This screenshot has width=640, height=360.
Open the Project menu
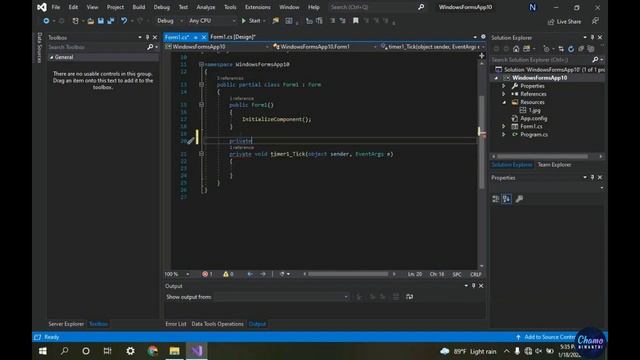(x=115, y=7)
